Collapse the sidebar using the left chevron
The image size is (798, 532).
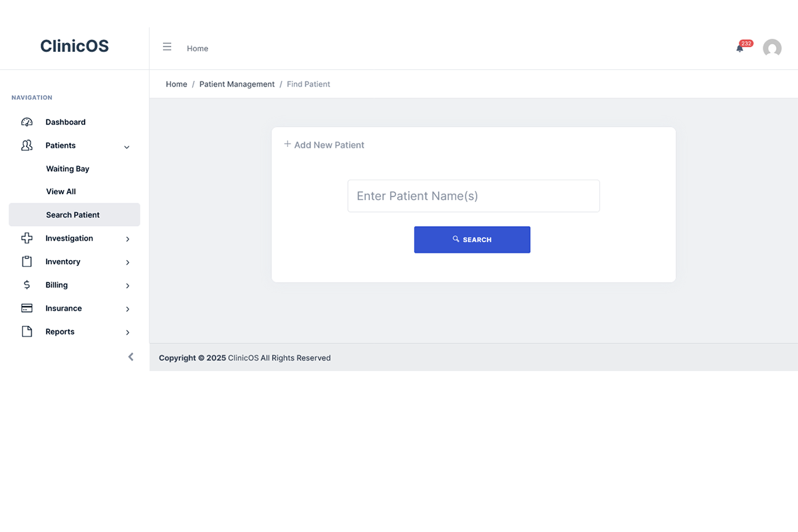pyautogui.click(x=130, y=356)
